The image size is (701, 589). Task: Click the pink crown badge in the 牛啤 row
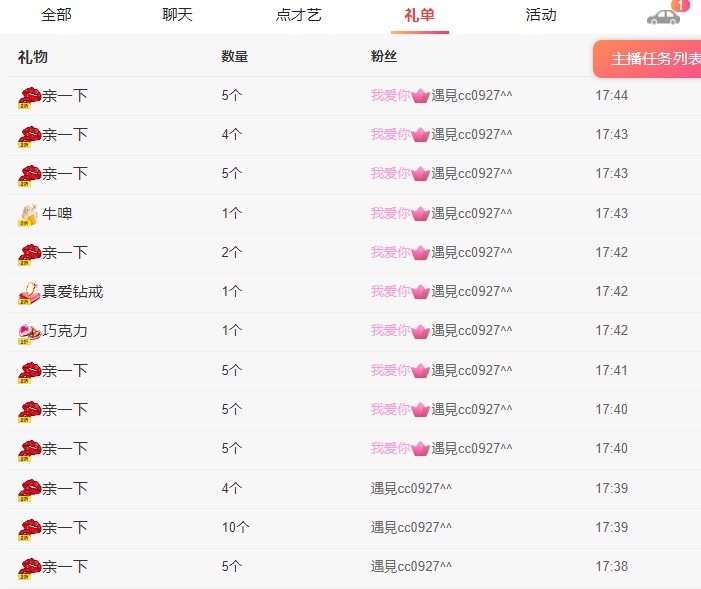[421, 214]
